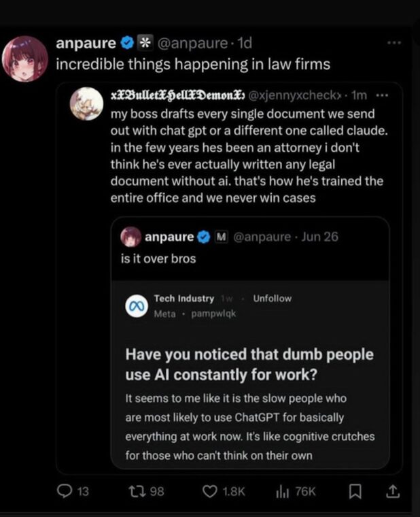This screenshot has width=420, height=517.
Task: Open the Tech Industry channel link
Action: tap(183, 299)
